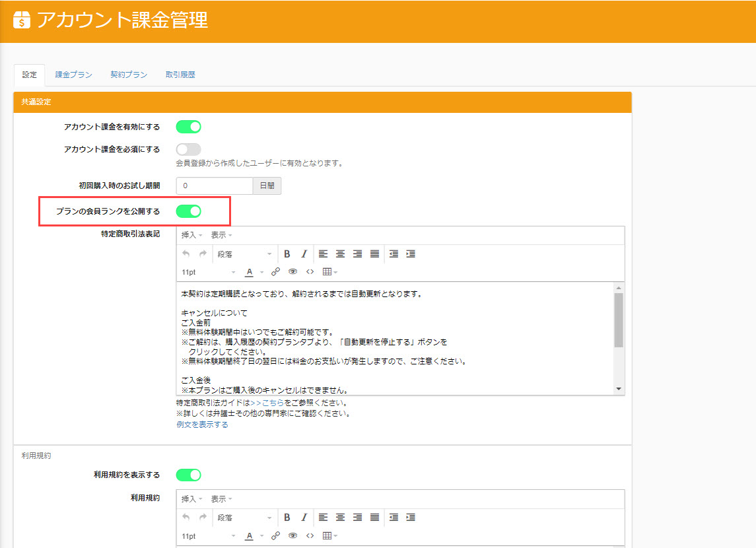The width and height of the screenshot is (756, 548).
Task: Open the 段落 format dropdown in 特定商取引法表記 editor
Action: click(x=244, y=254)
